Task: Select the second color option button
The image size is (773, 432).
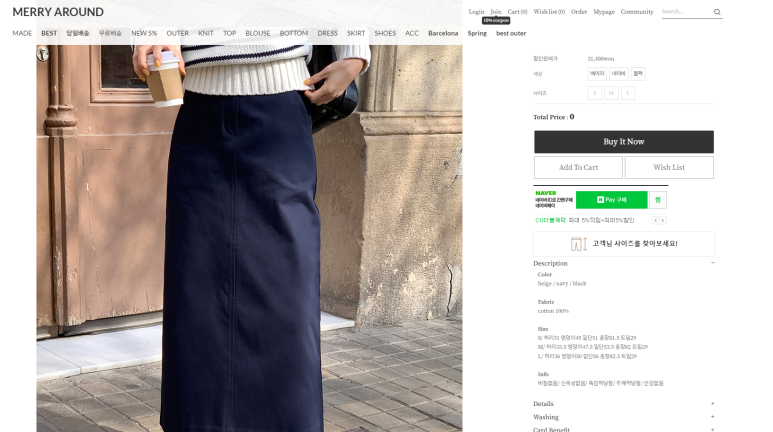Action: 619,73
